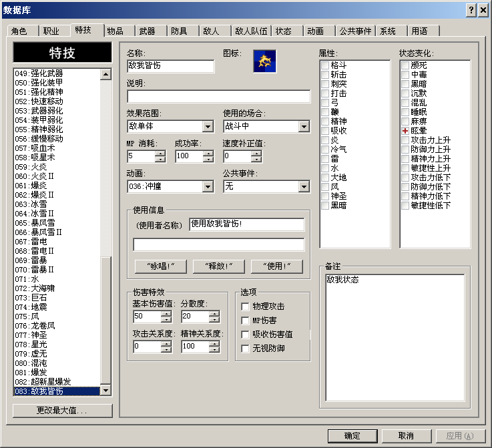Click the “咏唱!” button
Screen dimensions: 492x448
tap(161, 266)
